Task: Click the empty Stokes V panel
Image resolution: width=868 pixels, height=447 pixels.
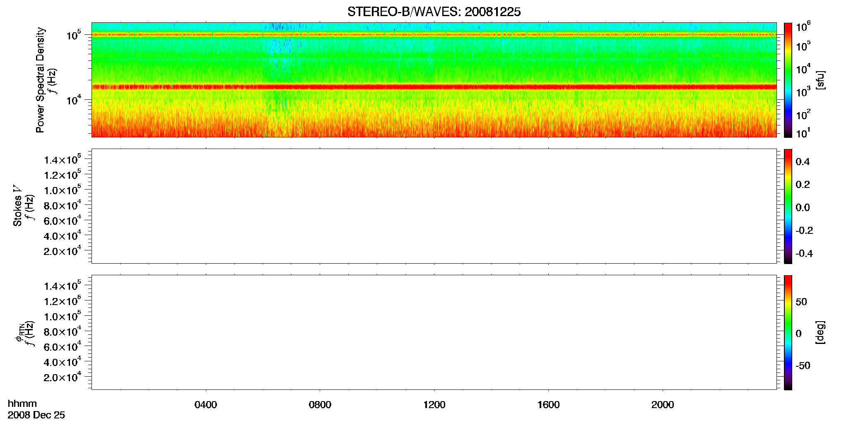Action: pos(434,206)
